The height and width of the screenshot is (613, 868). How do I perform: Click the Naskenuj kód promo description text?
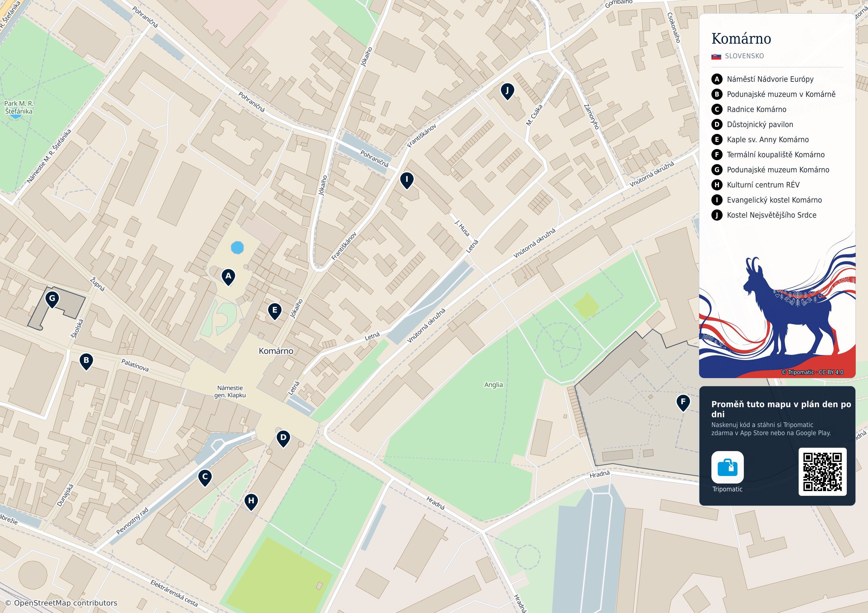click(771, 429)
